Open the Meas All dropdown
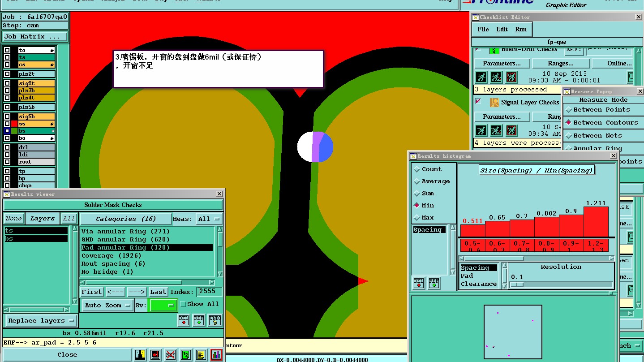 click(x=209, y=219)
